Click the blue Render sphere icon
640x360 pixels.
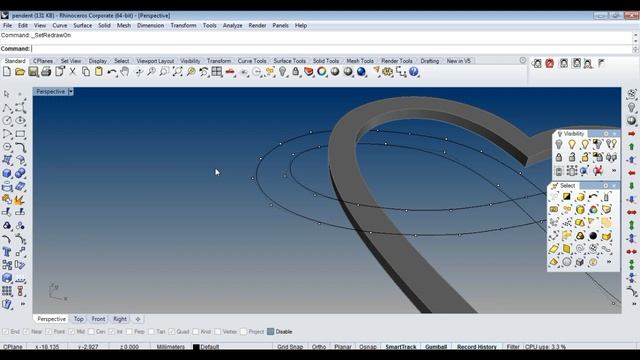tap(361, 72)
